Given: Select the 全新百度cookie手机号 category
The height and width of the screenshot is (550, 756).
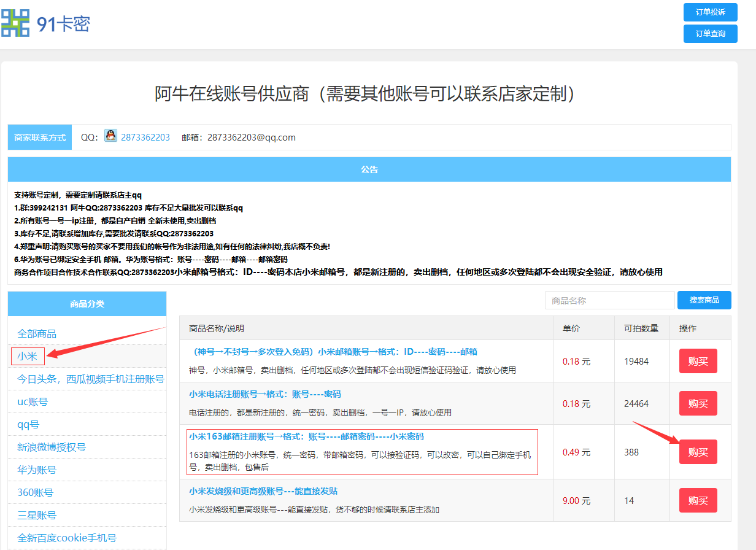Looking at the screenshot, I should coord(67,538).
